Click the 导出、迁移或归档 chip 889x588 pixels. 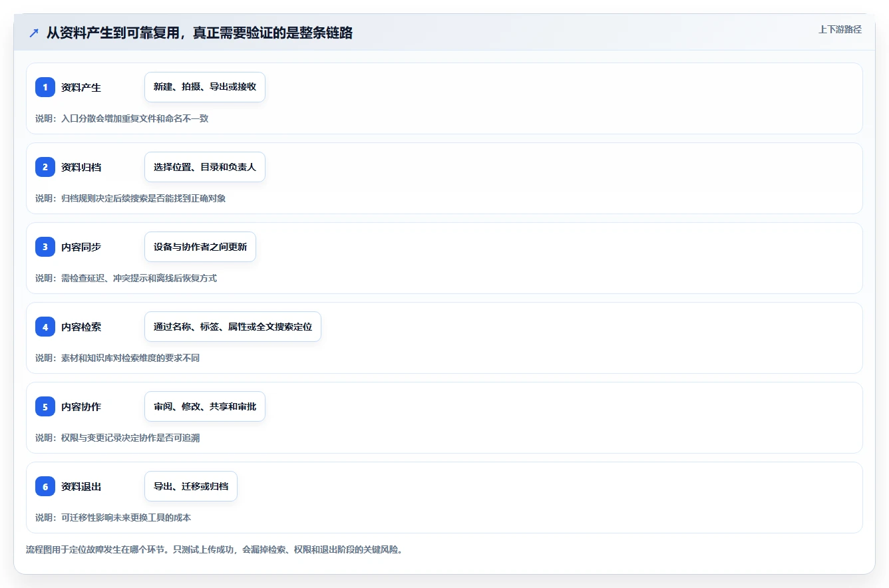tap(191, 486)
